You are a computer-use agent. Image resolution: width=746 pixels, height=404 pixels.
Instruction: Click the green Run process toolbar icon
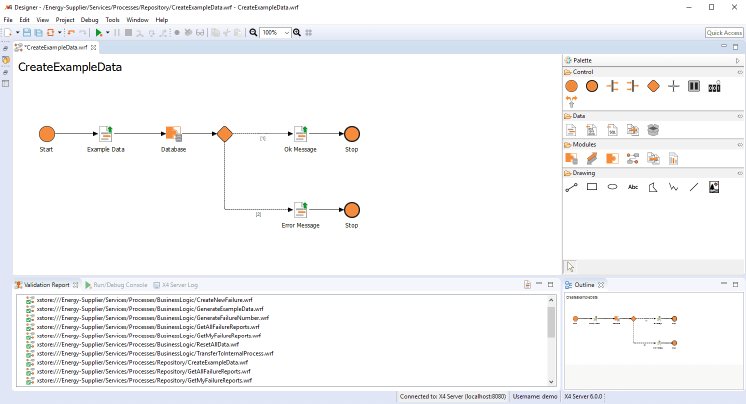[98, 33]
